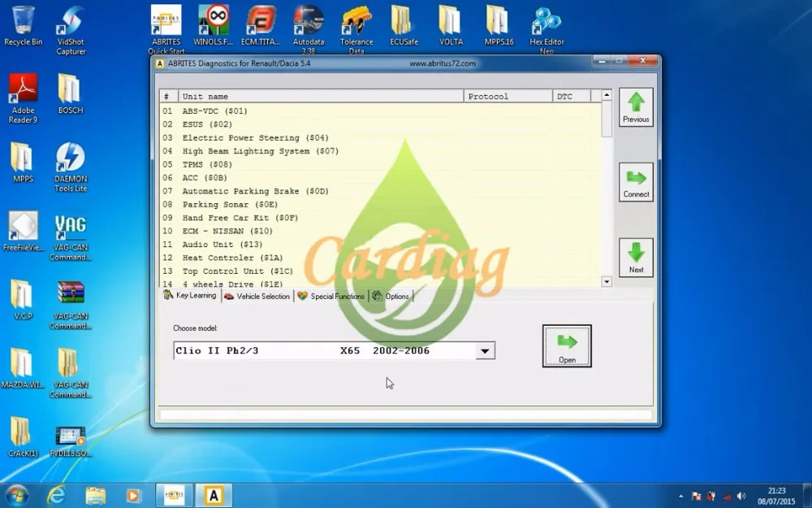Screen dimensions: 812x508
Task: Select the Audio Unit ($13) row
Action: (x=381, y=245)
